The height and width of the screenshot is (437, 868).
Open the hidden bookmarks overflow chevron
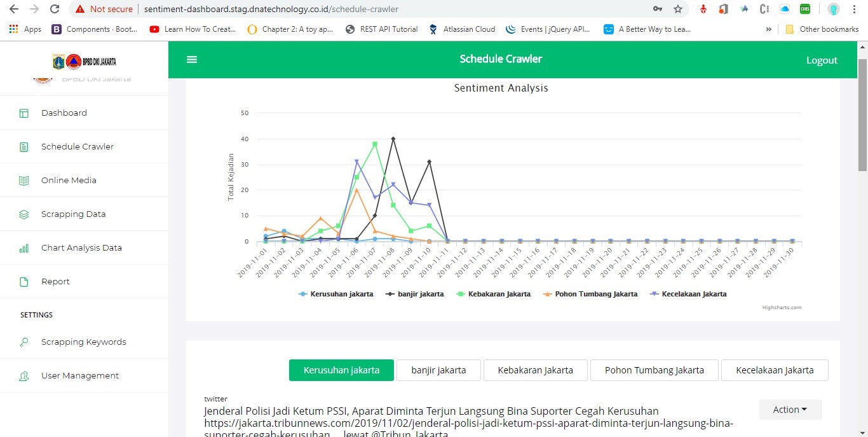click(x=768, y=29)
